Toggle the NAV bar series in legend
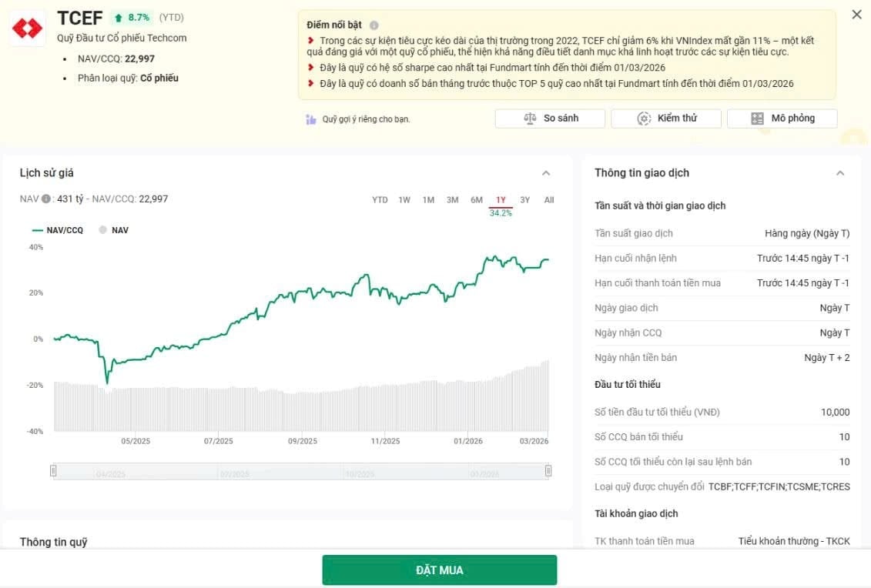This screenshot has height=588, width=871. [114, 230]
